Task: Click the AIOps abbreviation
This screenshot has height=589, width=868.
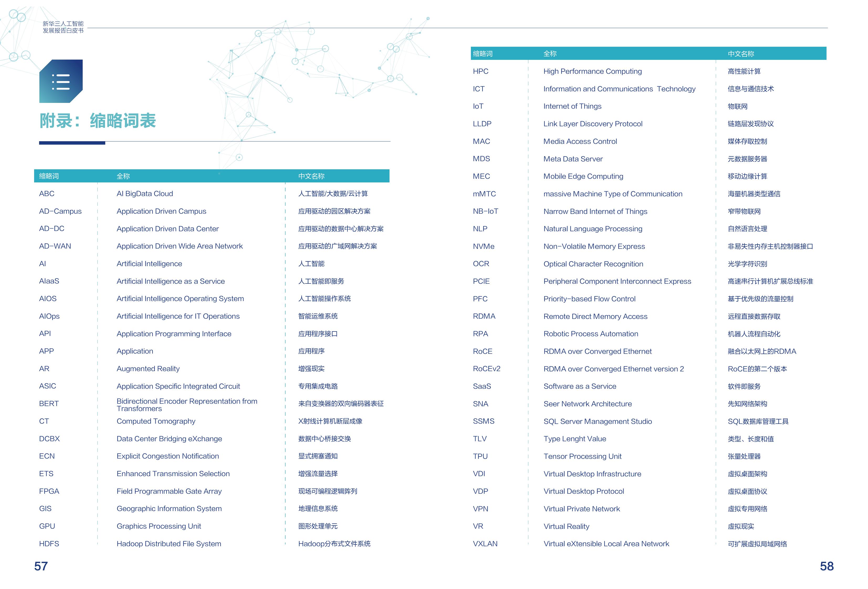Action: click(x=49, y=316)
